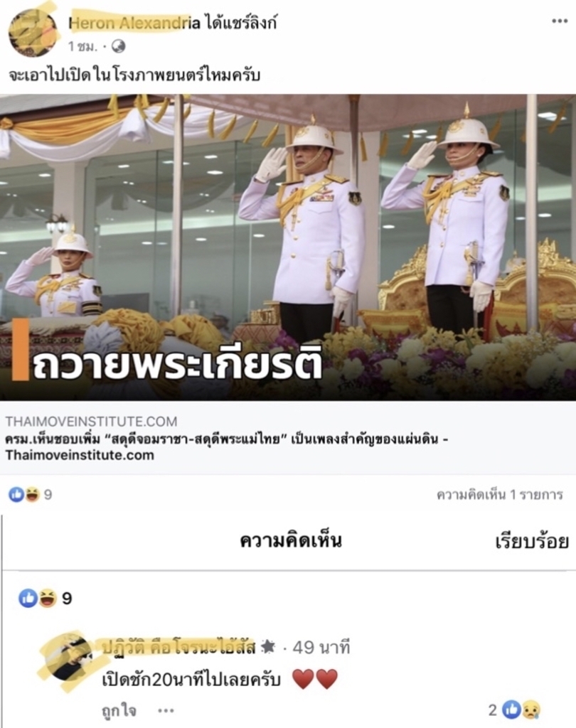Screen dimensions: 576x728
Task: Click the commenter's name
Action: pyautogui.click(x=178, y=647)
